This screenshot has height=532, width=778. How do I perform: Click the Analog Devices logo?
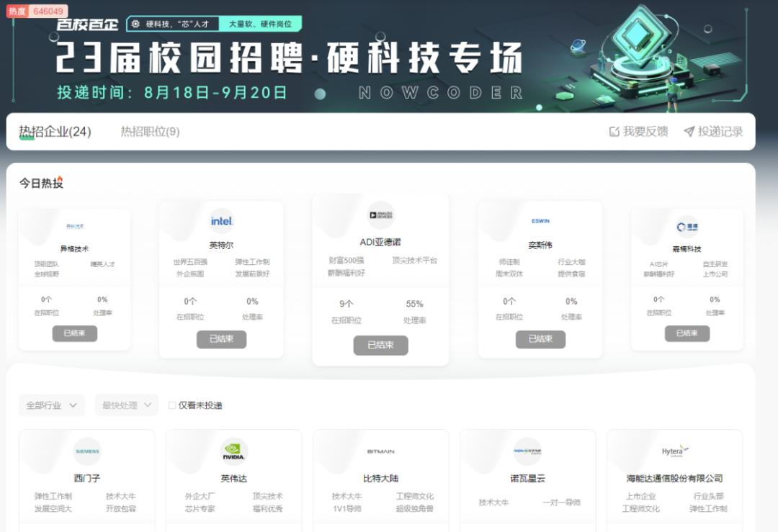pos(380,215)
